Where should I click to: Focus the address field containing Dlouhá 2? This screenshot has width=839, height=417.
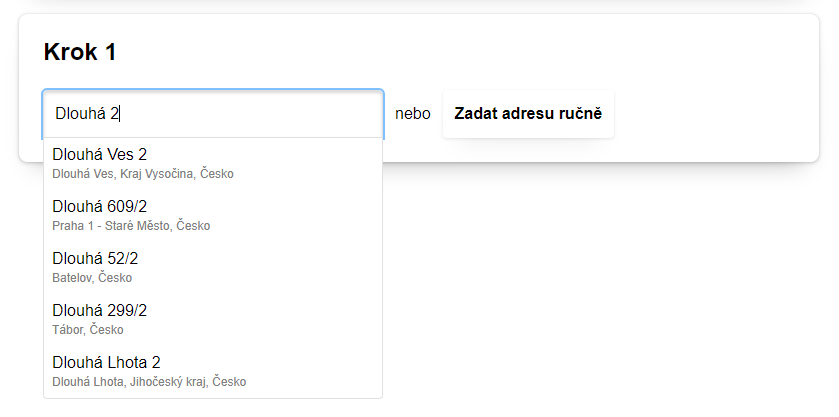213,113
